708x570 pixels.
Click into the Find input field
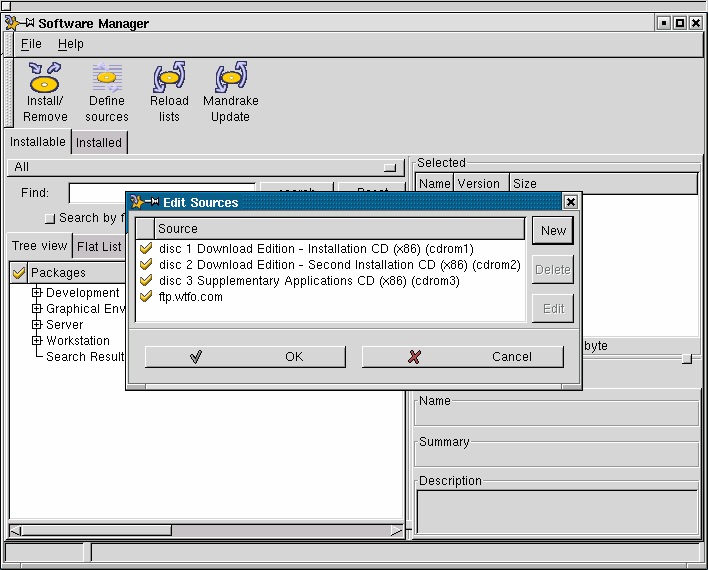(x=162, y=193)
